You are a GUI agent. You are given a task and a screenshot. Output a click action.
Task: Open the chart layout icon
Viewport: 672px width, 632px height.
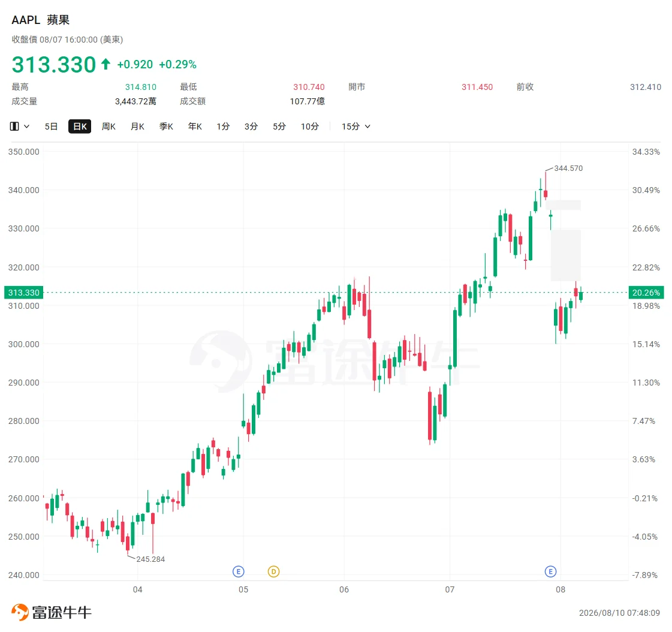[x=14, y=127]
